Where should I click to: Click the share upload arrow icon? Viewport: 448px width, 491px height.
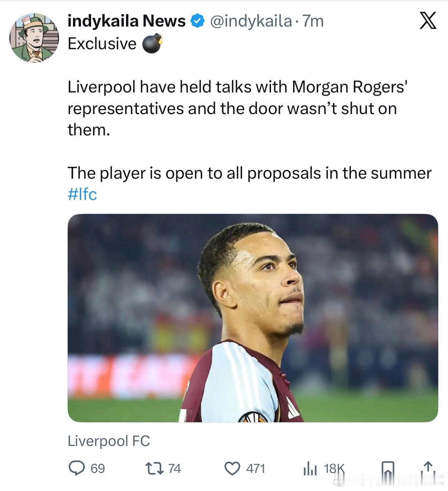point(428,468)
